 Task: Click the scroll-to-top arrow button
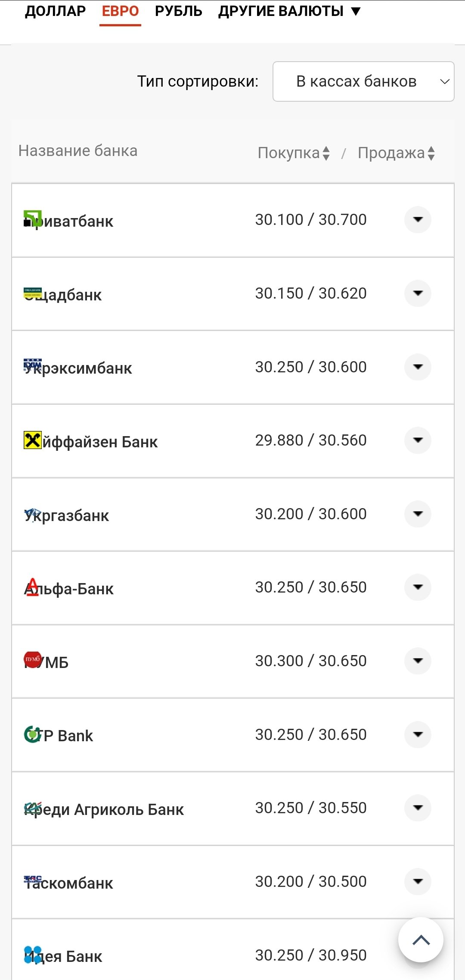[x=421, y=940]
